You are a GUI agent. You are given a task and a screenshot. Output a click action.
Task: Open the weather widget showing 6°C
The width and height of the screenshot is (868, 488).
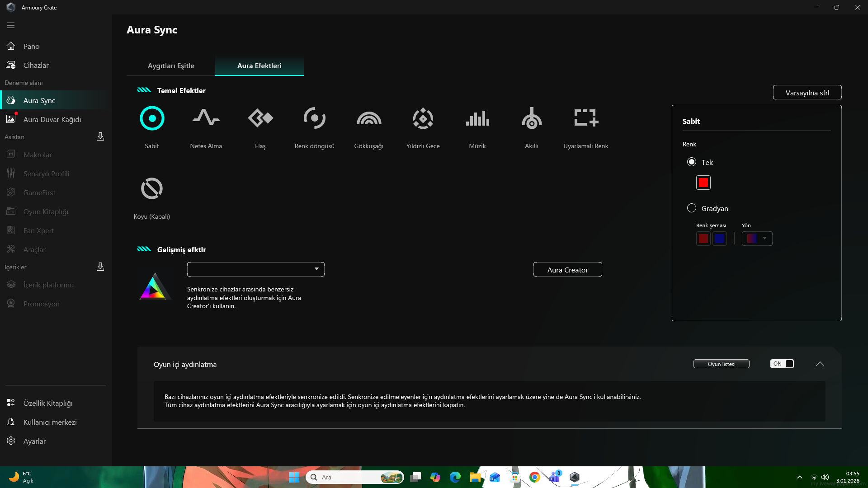(21, 477)
